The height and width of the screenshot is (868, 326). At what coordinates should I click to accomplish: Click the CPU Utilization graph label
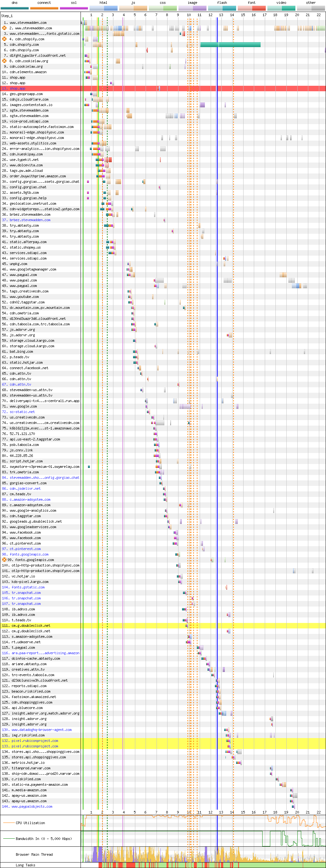coord(30,823)
